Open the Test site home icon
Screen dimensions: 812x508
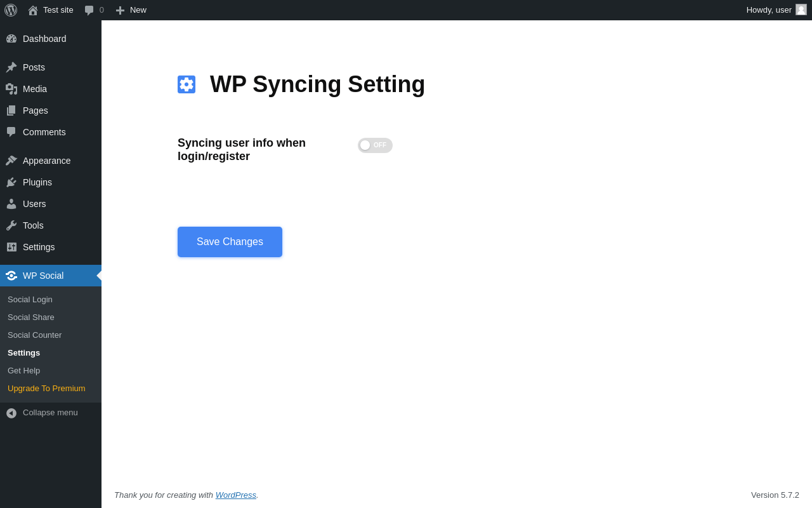(33, 10)
